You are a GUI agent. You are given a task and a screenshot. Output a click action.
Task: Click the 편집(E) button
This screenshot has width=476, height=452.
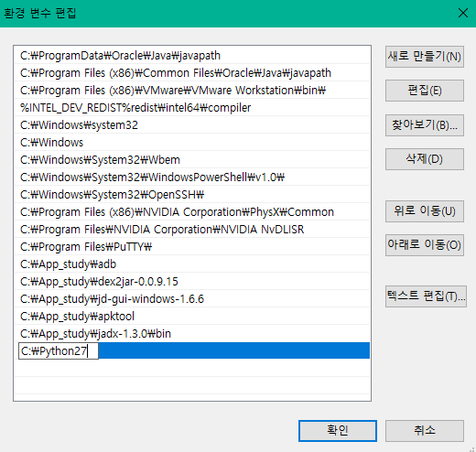[425, 91]
